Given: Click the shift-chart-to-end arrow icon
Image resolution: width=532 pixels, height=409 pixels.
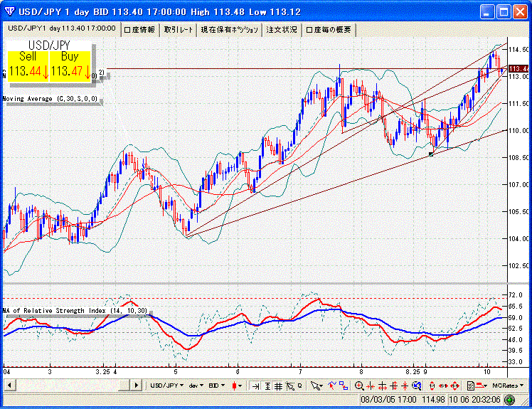Looking at the screenshot, I should [256, 386].
